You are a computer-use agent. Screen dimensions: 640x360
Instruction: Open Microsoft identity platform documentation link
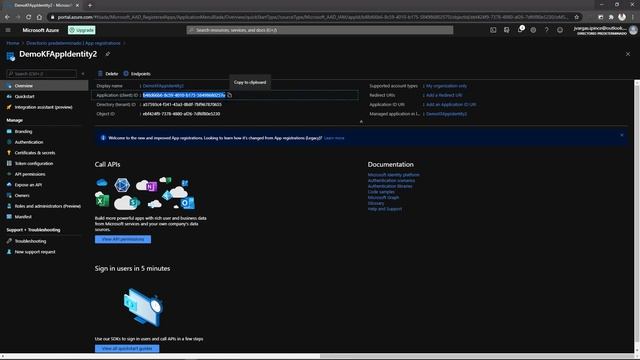click(x=393, y=175)
